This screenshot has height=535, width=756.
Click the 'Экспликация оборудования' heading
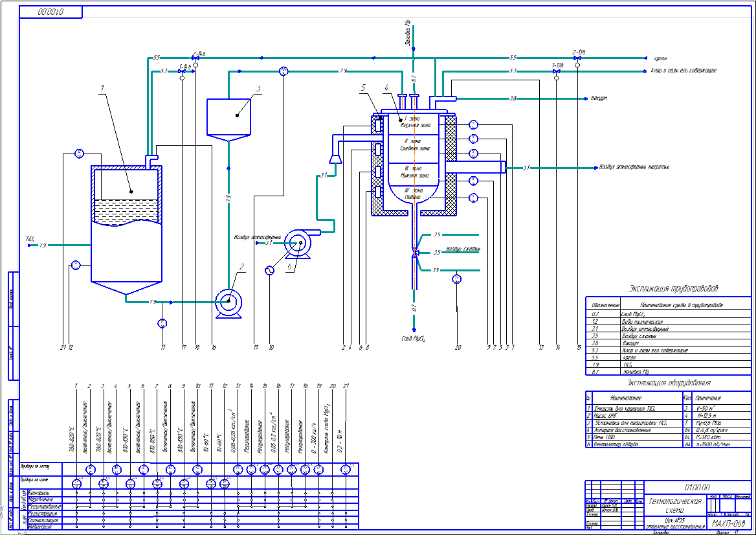[x=668, y=383]
